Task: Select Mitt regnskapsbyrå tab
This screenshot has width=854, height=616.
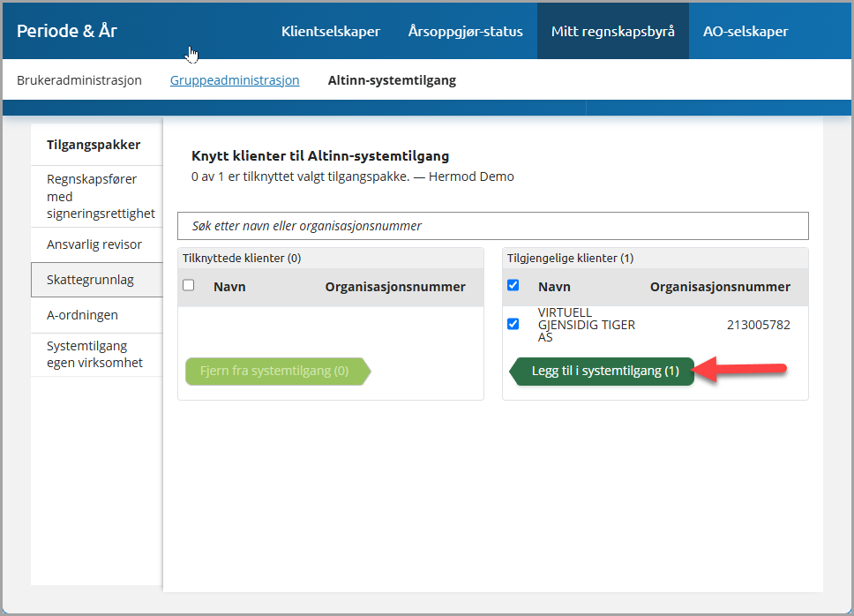Action: 613,31
